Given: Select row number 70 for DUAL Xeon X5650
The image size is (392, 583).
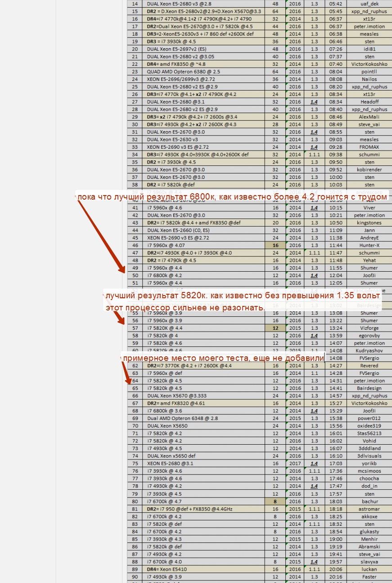Looking at the screenshot, I should [135, 426].
